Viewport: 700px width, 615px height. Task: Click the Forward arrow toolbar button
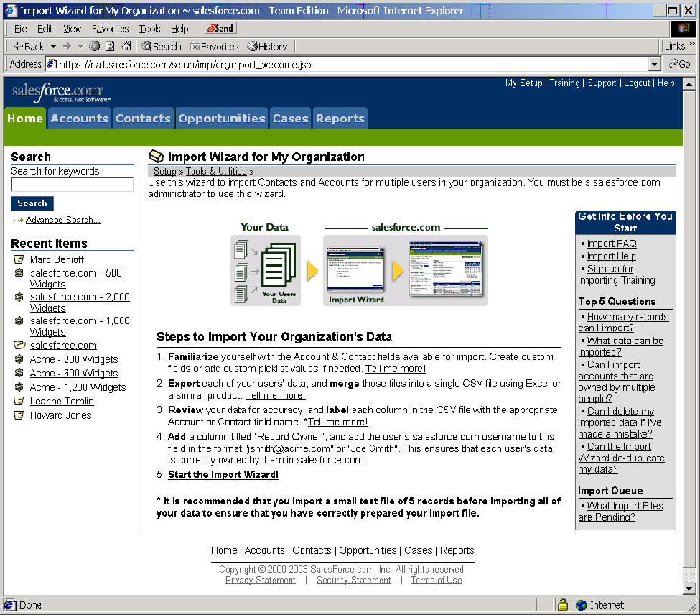(67, 47)
